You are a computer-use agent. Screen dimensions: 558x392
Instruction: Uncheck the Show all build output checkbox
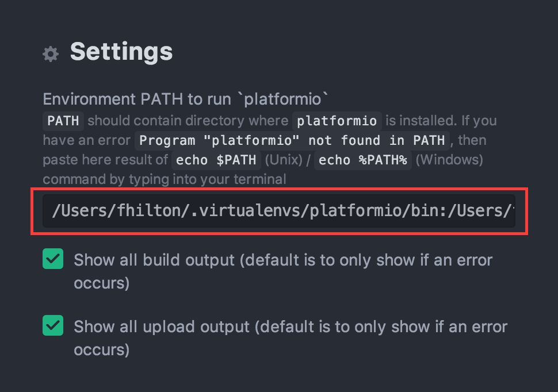coord(53,259)
